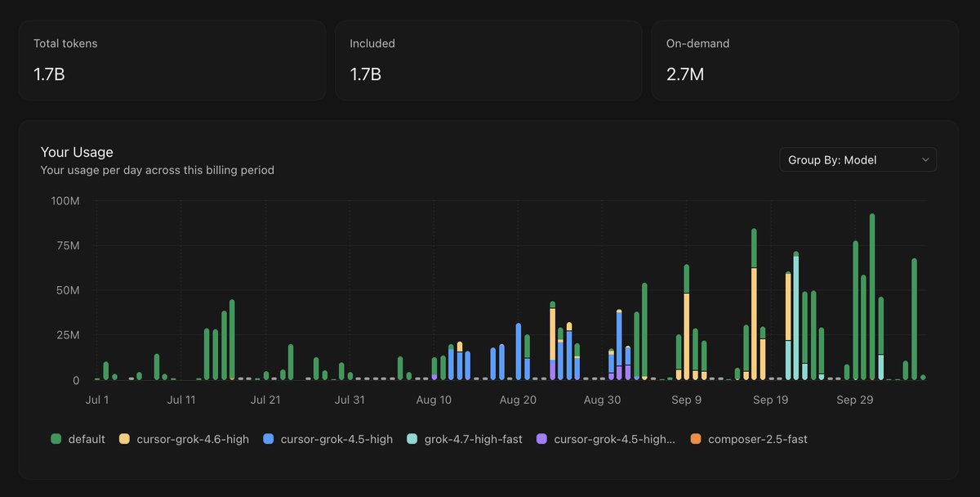Click the orange composer-2.5-fast legend swatch
This screenshot has width=980, height=497.
click(x=696, y=439)
